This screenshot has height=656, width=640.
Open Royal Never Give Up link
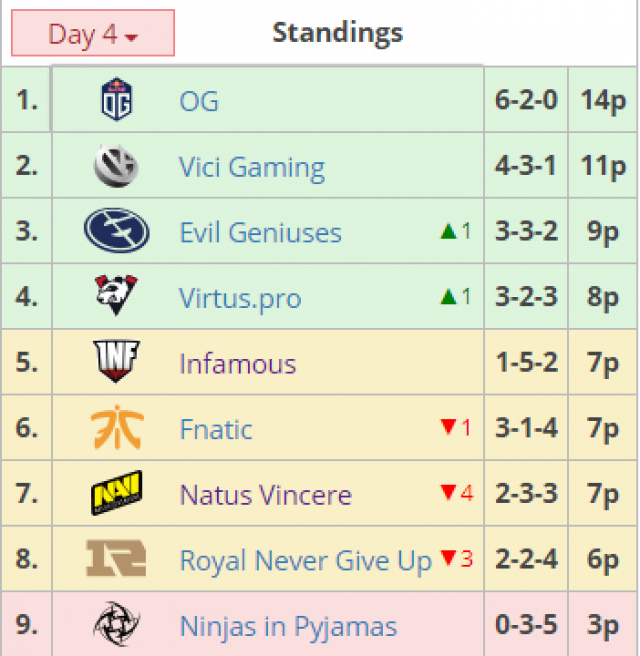[305, 561]
